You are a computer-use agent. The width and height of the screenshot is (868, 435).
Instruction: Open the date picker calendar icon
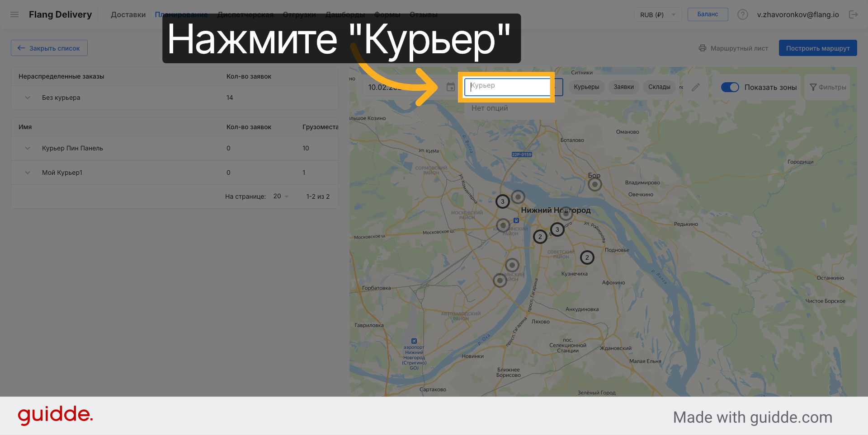(x=450, y=87)
